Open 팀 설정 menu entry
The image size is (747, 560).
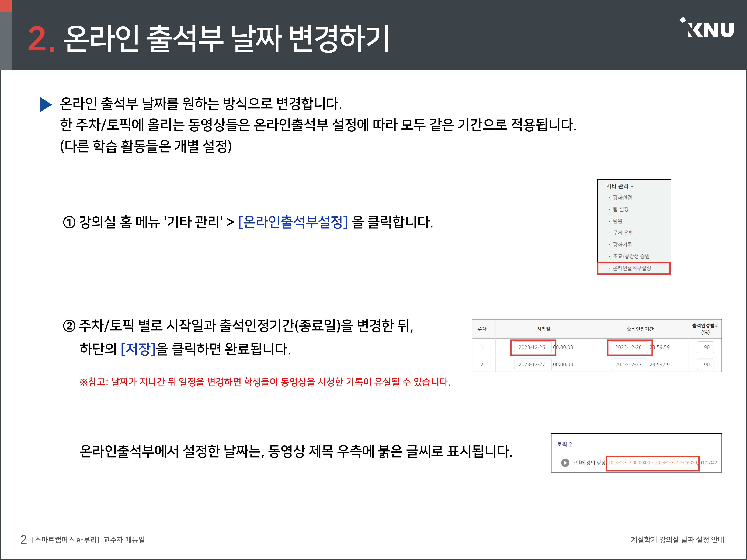(x=620, y=209)
